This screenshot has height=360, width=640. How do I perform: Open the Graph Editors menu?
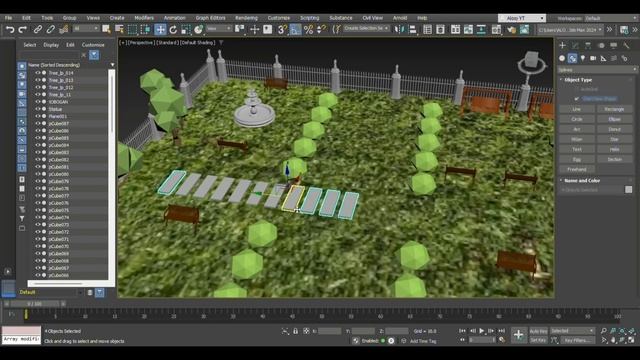tap(210, 18)
